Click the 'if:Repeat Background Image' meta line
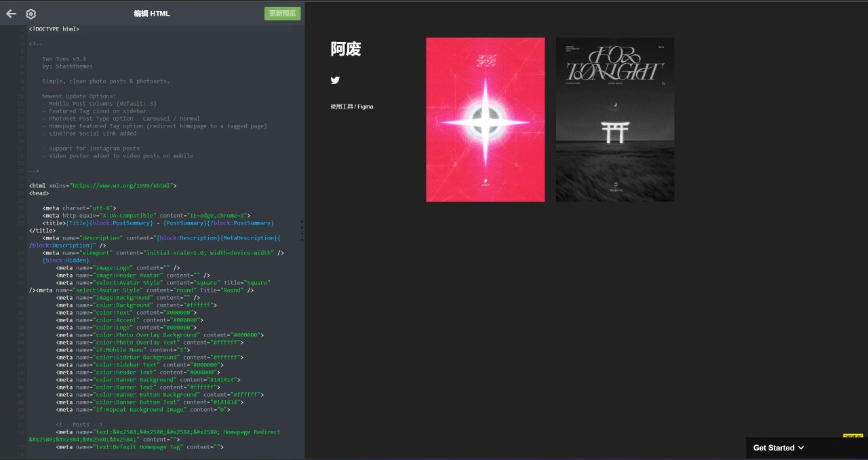The image size is (868, 460). pos(144,410)
